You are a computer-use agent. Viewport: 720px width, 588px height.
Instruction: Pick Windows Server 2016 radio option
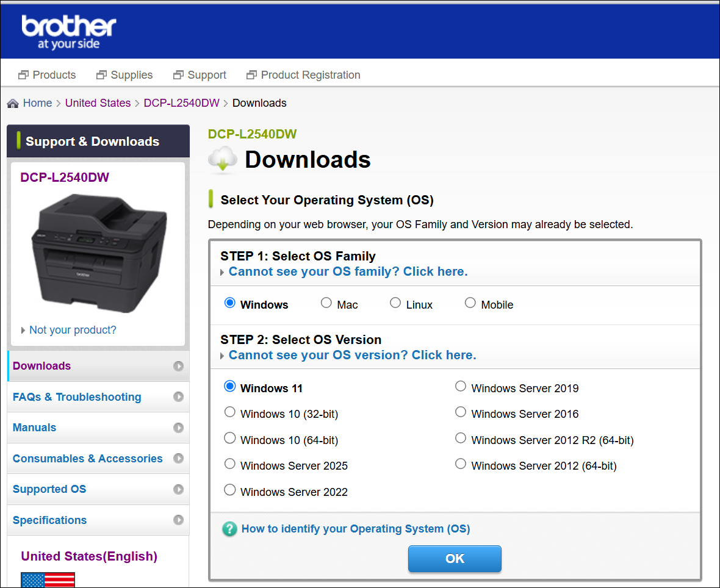(x=461, y=412)
